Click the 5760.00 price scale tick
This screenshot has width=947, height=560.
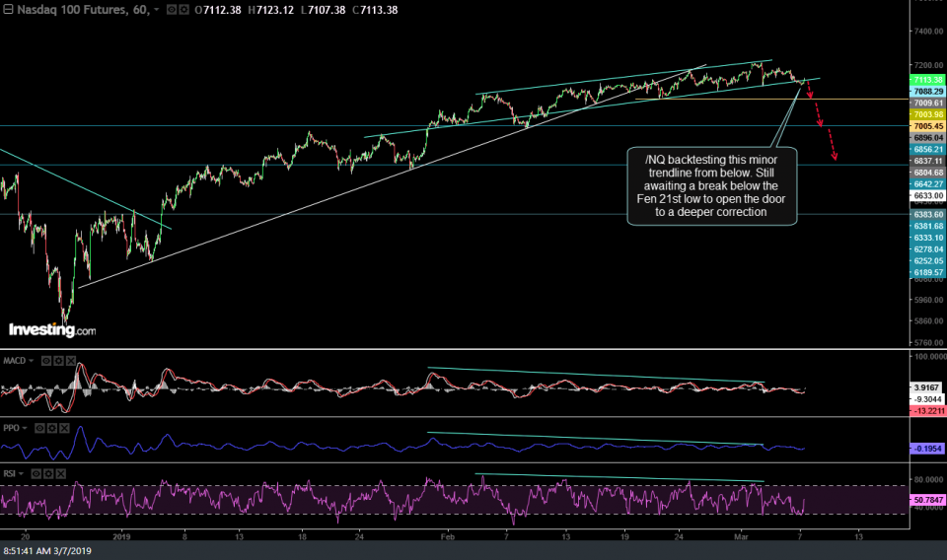coord(929,342)
